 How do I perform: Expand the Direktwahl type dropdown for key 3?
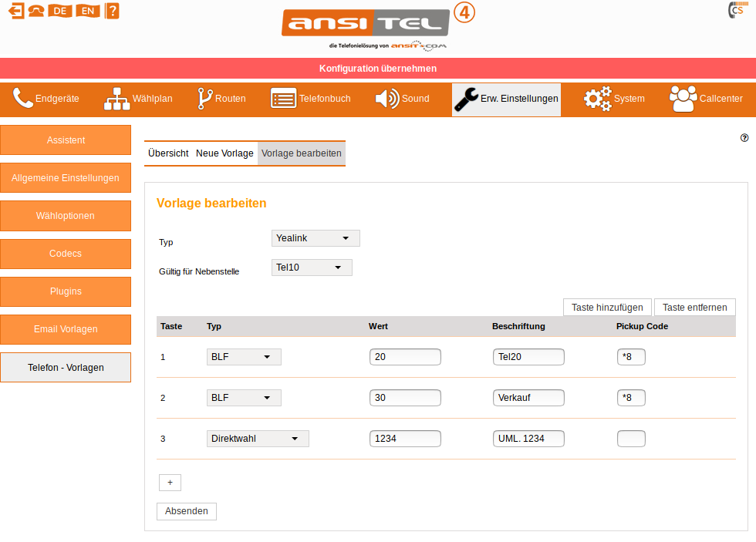click(x=258, y=439)
